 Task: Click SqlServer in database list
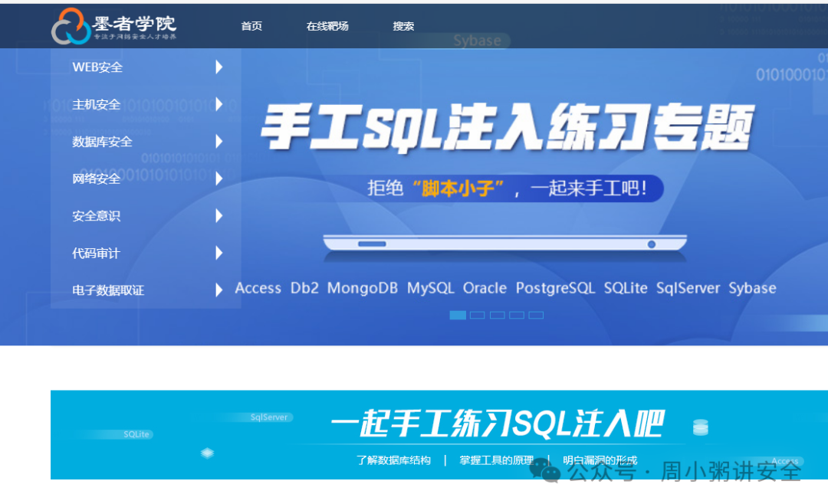pos(688,288)
